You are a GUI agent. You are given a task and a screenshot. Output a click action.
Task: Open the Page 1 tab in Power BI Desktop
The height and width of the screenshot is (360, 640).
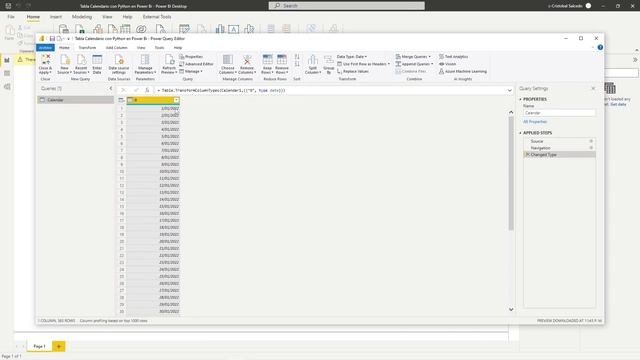(x=40, y=347)
